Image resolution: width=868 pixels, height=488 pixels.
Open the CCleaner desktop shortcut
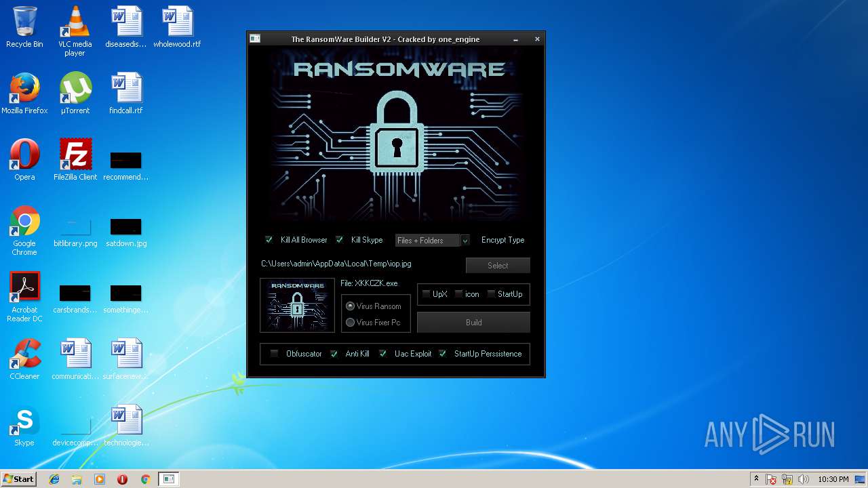point(24,359)
